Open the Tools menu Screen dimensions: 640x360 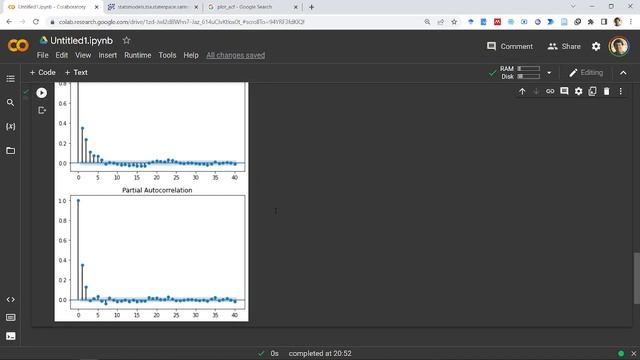point(167,55)
